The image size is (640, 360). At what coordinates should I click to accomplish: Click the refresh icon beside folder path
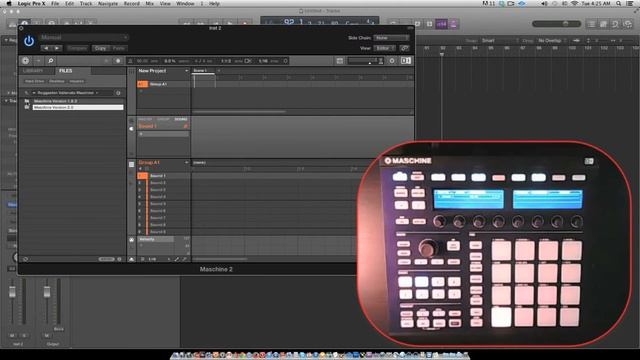click(118, 93)
